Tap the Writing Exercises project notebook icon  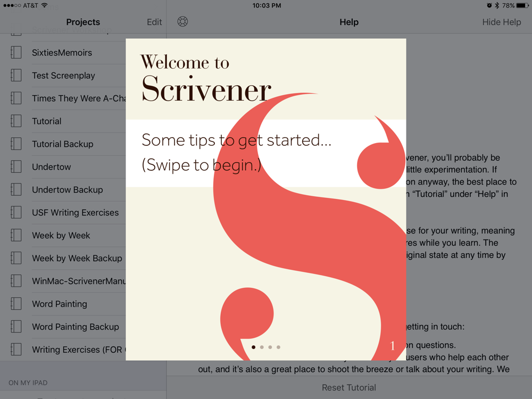tap(16, 350)
